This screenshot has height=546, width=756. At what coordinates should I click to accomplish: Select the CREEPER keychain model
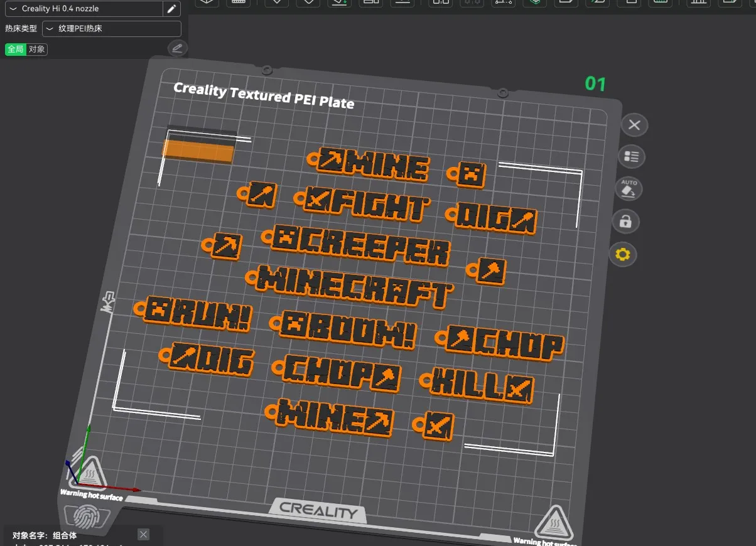tap(356, 244)
